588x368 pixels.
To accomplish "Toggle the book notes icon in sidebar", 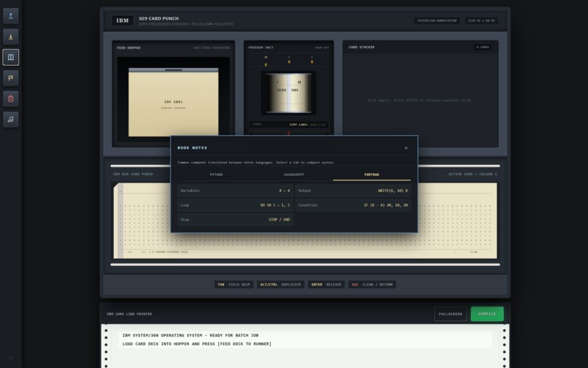I will point(10,57).
